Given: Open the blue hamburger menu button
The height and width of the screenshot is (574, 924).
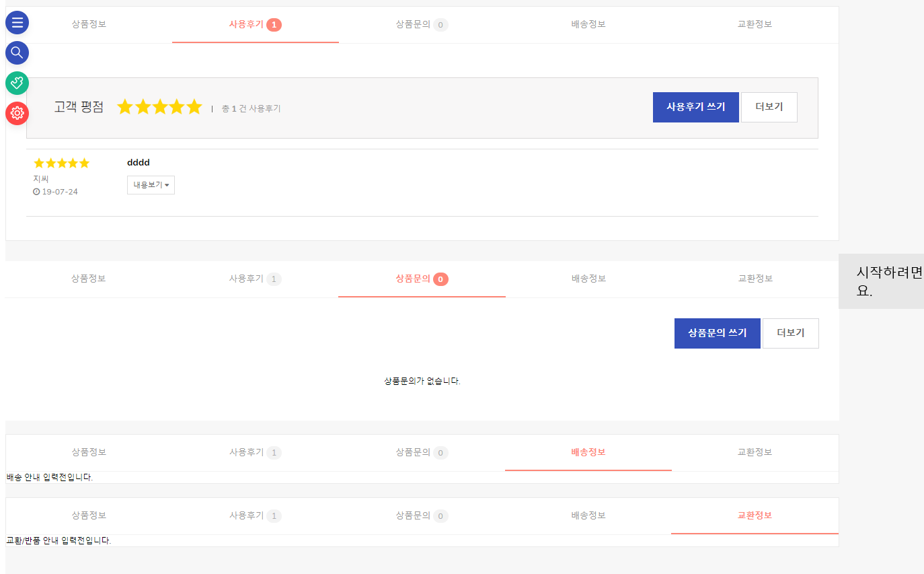Looking at the screenshot, I should point(17,22).
